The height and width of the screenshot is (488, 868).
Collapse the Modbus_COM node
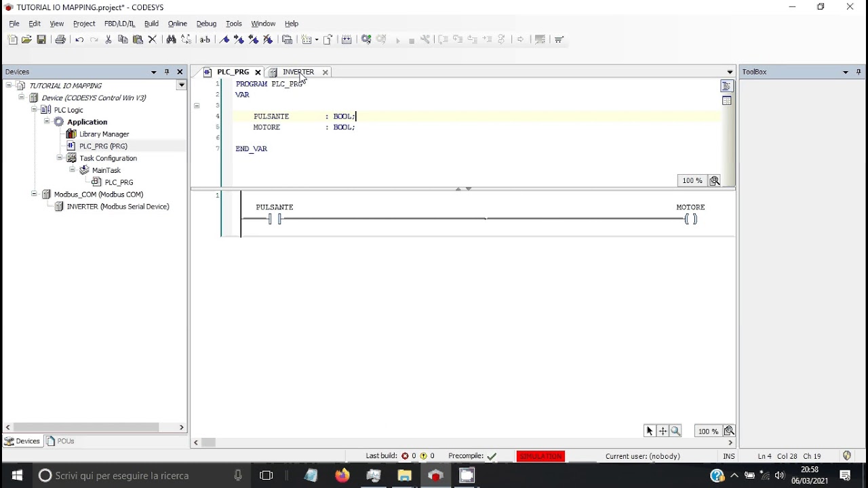coord(34,195)
